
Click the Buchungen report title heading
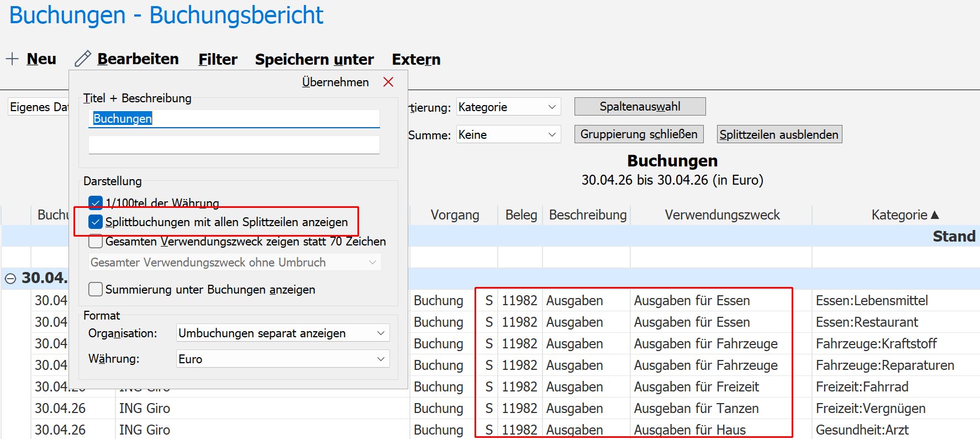click(672, 160)
